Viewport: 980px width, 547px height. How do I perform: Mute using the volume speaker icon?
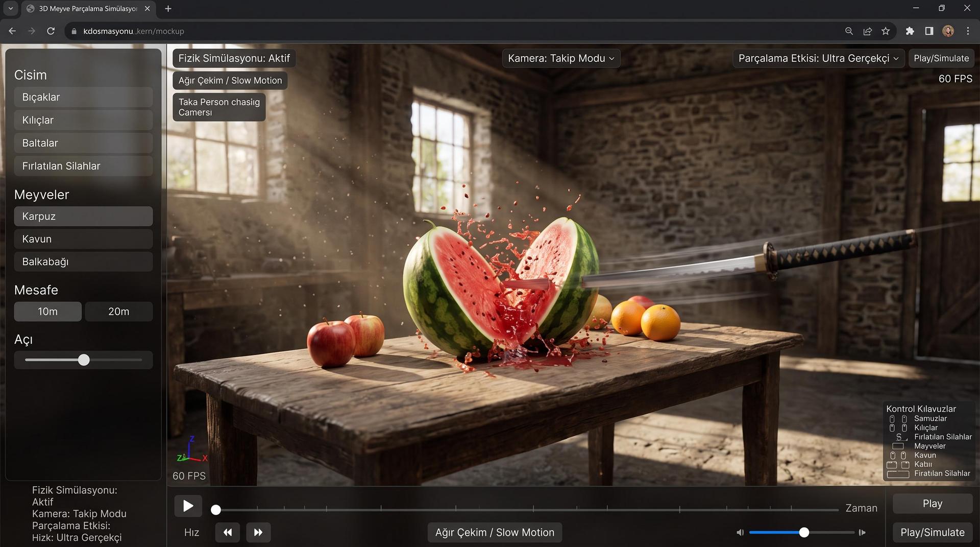[740, 533]
